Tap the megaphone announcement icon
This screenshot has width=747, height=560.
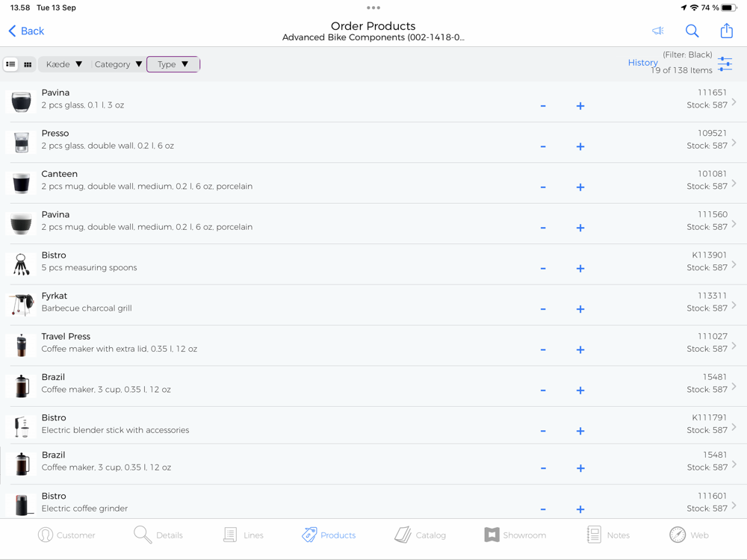[658, 31]
